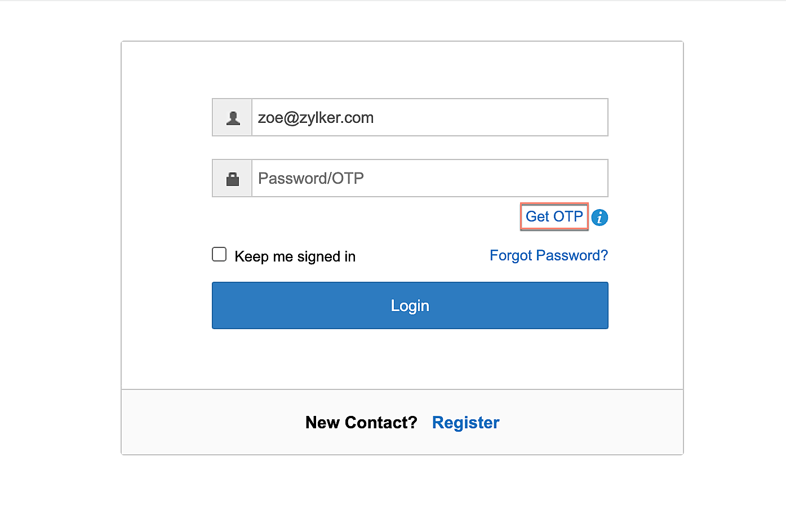
Task: Follow the Register link
Action: pyautogui.click(x=465, y=423)
